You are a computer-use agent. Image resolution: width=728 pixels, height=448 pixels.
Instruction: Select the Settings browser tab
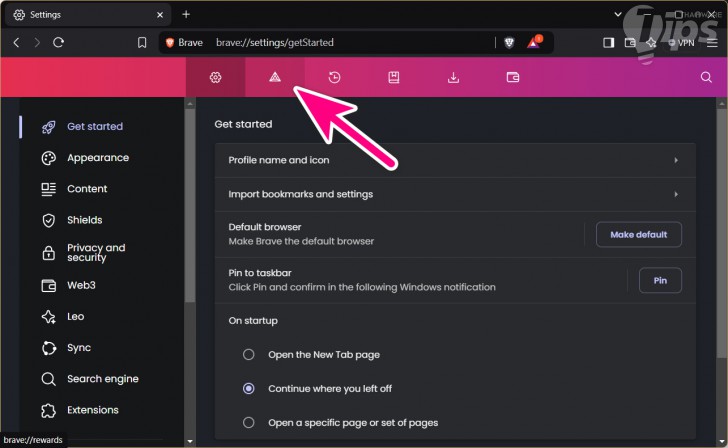(x=87, y=15)
